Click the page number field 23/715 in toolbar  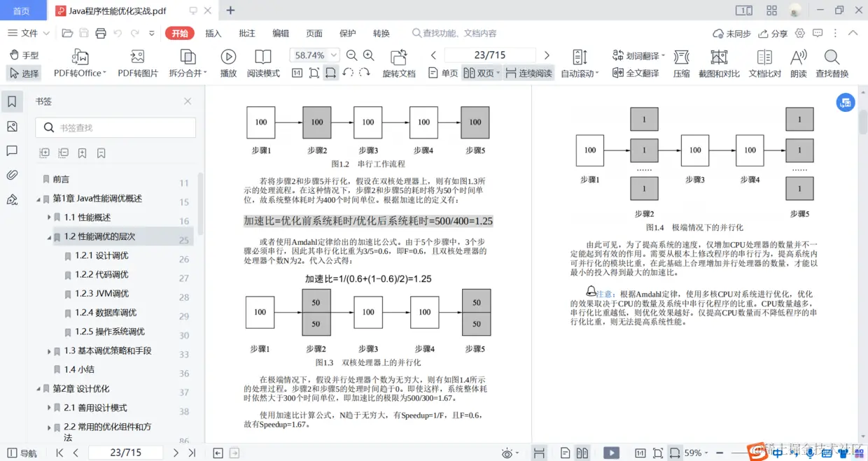[x=490, y=55]
